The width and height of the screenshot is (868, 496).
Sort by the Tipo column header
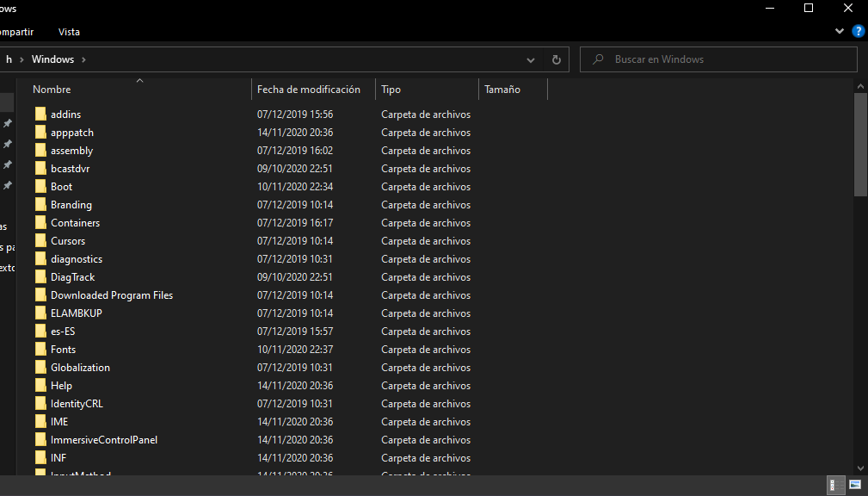pyautogui.click(x=391, y=90)
